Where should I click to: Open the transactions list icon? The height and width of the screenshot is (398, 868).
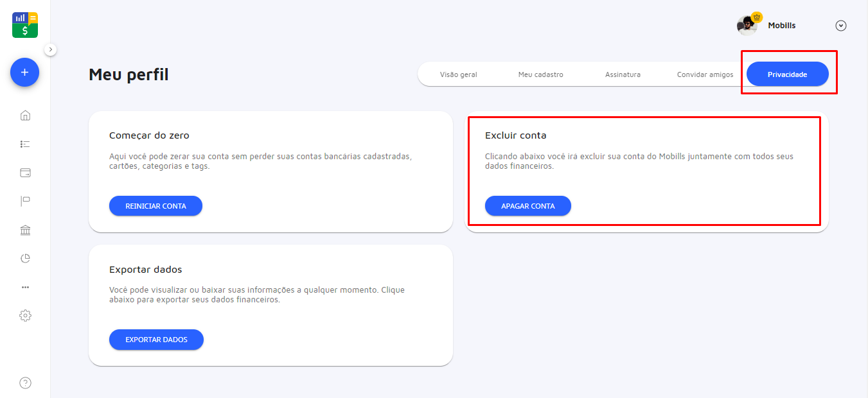coord(25,144)
